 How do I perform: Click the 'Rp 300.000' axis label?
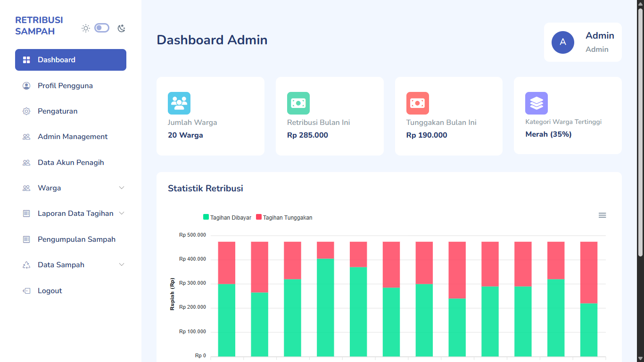[192, 283]
